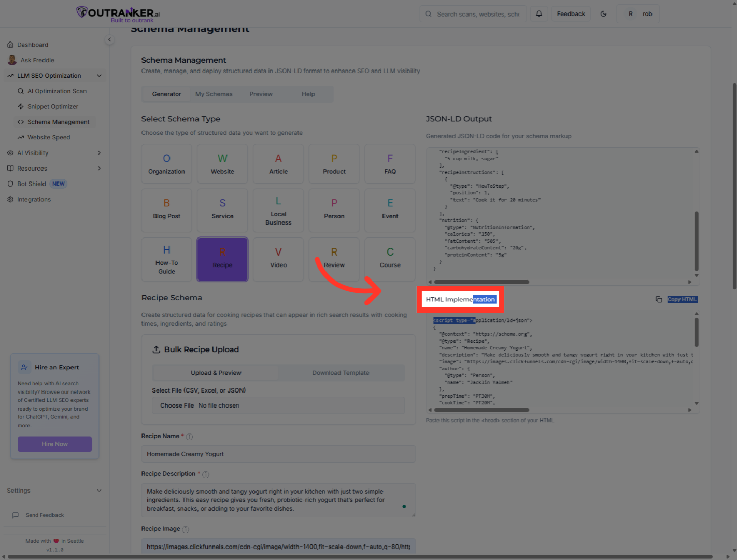This screenshot has height=560, width=737.
Task: Toggle dark mode with the moon icon
Action: [603, 13]
